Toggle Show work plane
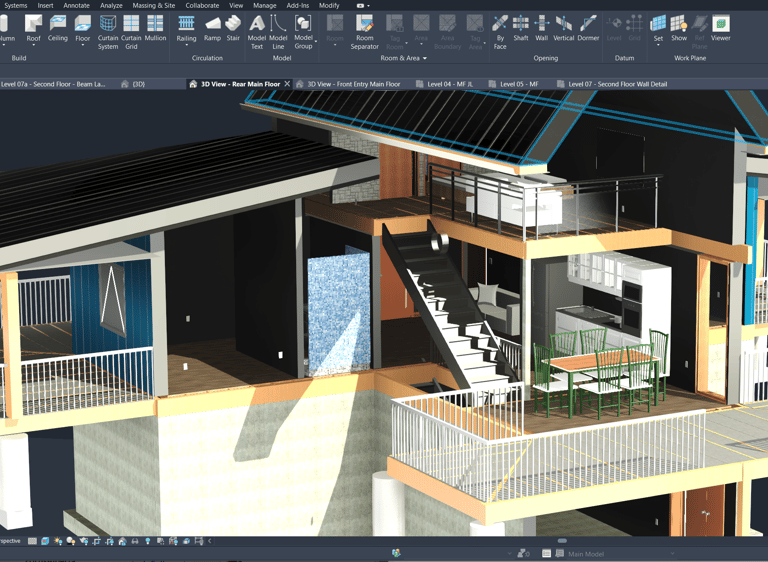Image resolution: width=768 pixels, height=562 pixels. pyautogui.click(x=679, y=28)
